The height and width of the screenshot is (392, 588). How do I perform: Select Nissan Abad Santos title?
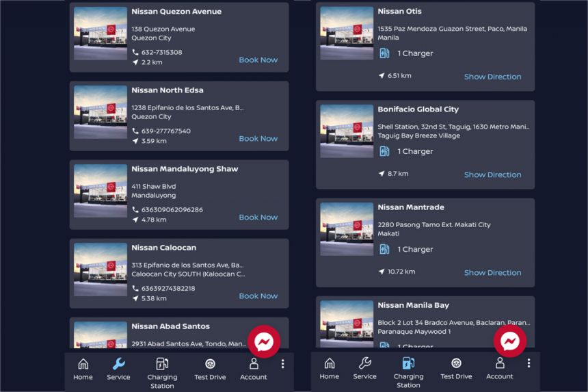tap(170, 326)
